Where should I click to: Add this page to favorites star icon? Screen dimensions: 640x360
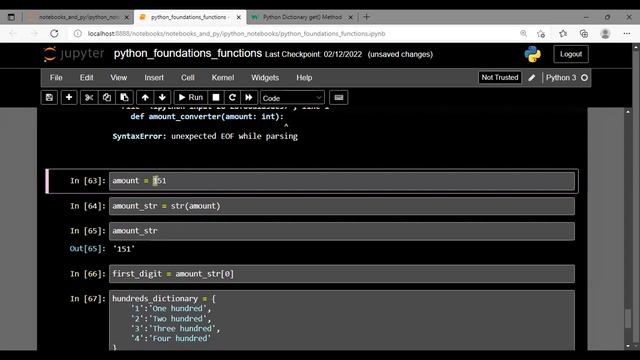coord(541,33)
